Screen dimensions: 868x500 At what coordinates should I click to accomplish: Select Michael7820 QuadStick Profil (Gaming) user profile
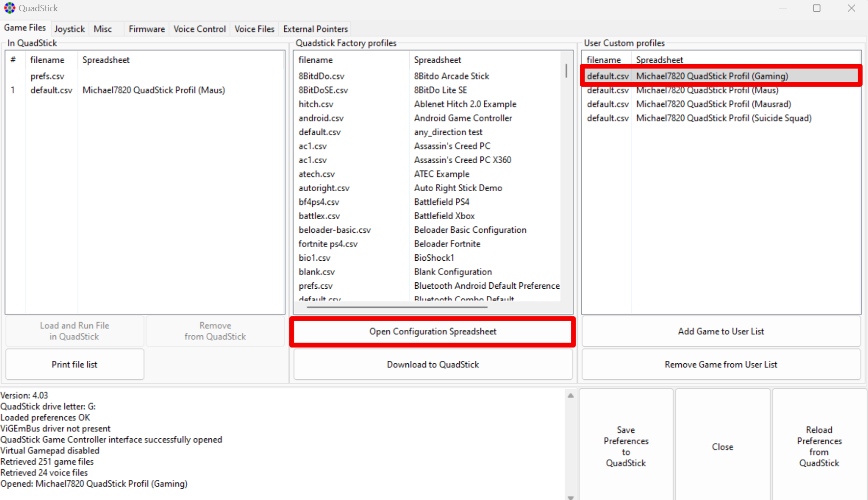721,76
